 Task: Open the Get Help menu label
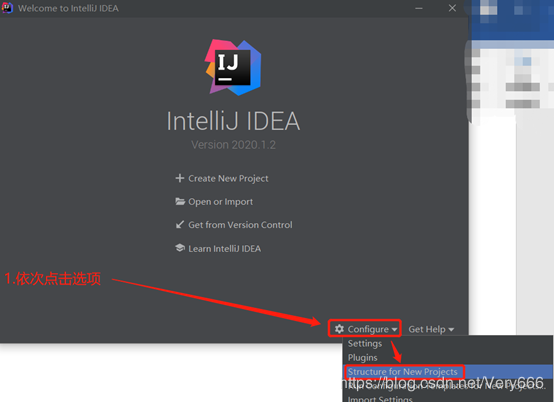tap(427, 329)
